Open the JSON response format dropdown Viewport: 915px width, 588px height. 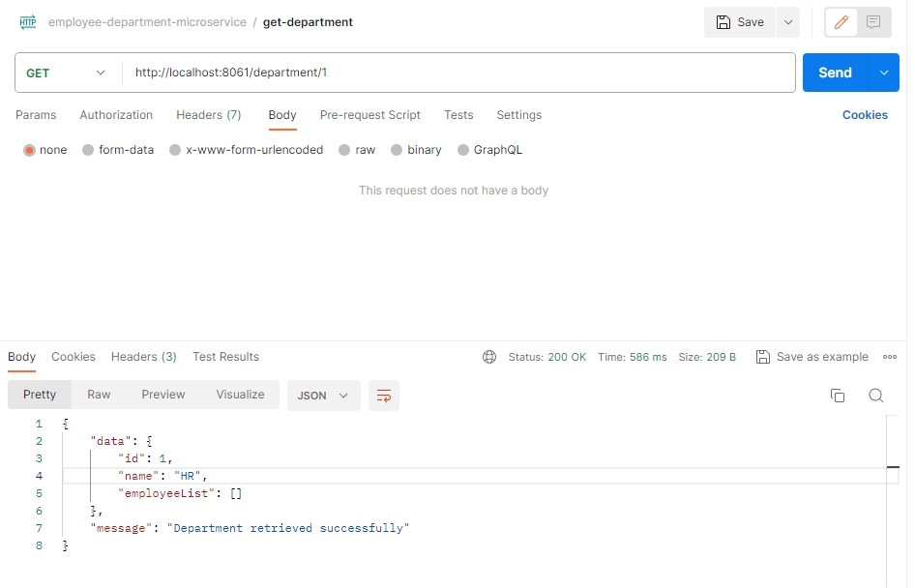click(x=324, y=396)
